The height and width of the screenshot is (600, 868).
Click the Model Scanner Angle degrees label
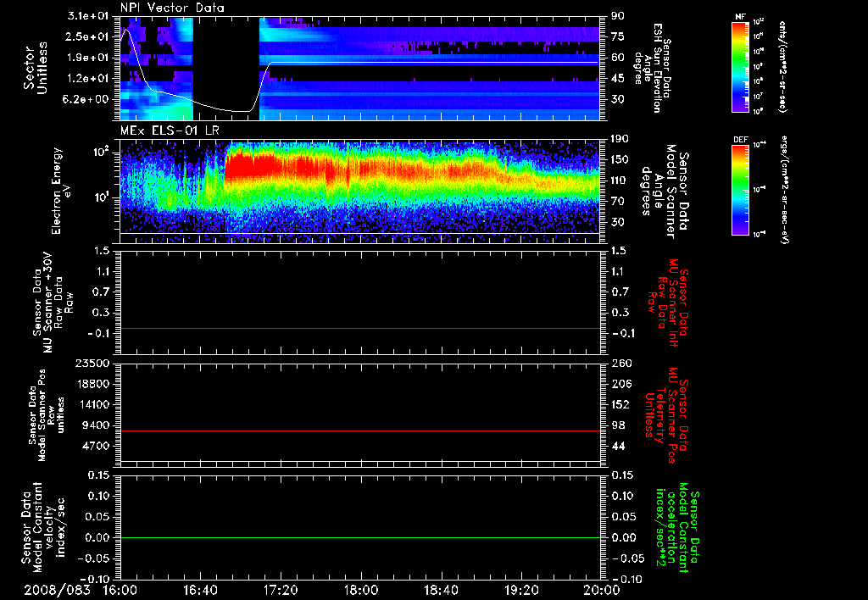[665, 192]
